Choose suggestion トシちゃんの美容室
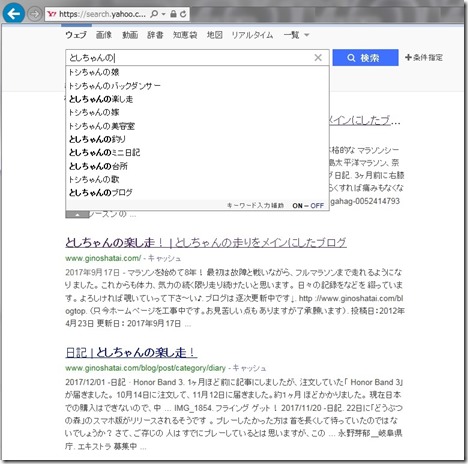 coord(197,126)
